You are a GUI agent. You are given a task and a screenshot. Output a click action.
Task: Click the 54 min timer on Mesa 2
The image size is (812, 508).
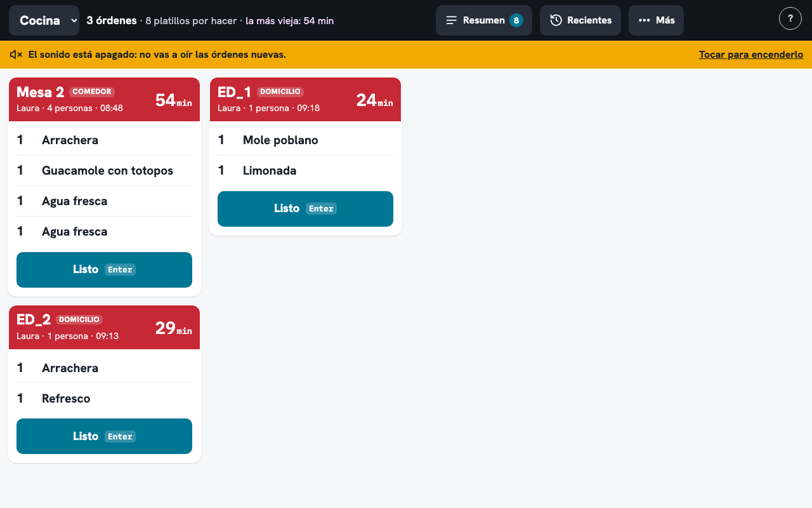click(174, 100)
